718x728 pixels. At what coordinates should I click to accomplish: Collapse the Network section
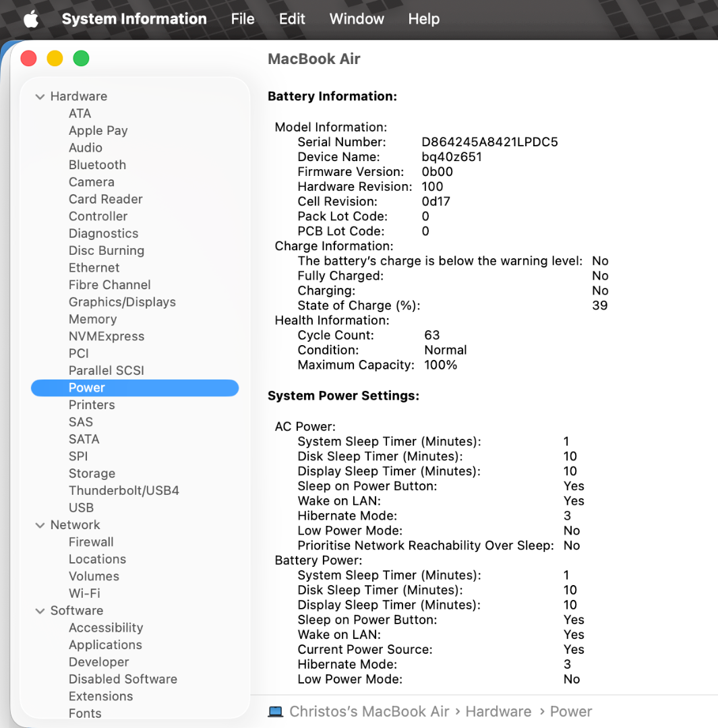(40, 525)
